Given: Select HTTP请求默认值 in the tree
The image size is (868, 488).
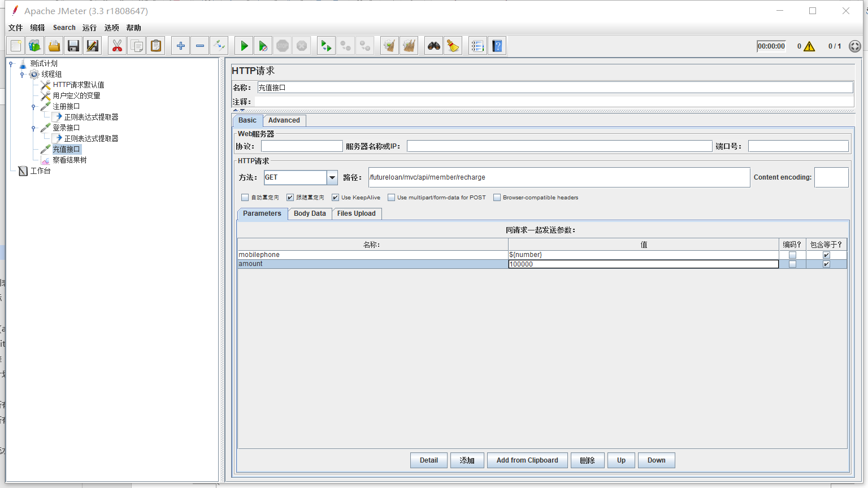Looking at the screenshot, I should (x=79, y=85).
